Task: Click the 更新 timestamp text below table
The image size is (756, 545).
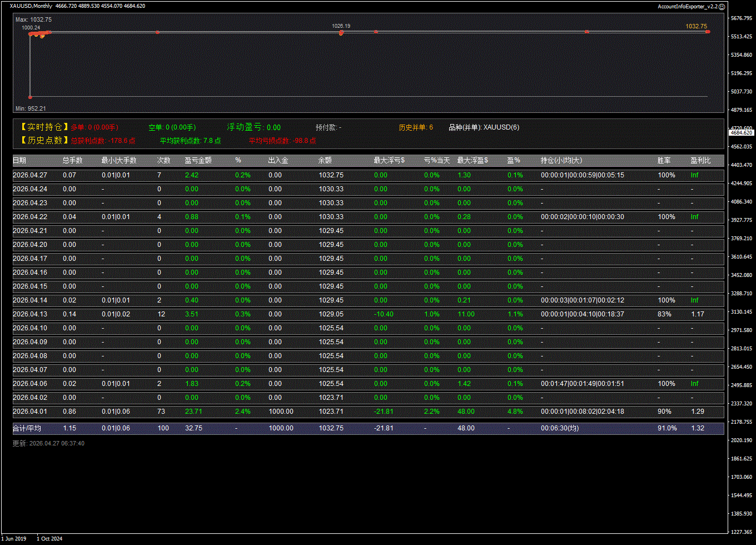Action: tap(48, 443)
